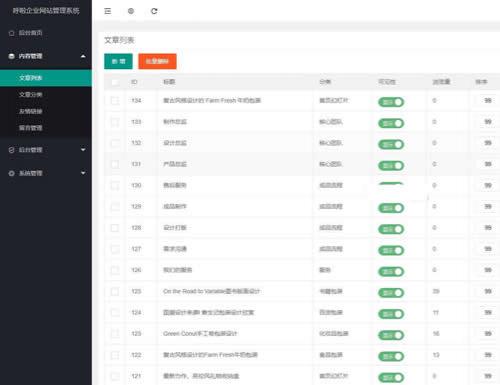Click the 标题 title column header
This screenshot has height=385, width=500.
(x=169, y=82)
